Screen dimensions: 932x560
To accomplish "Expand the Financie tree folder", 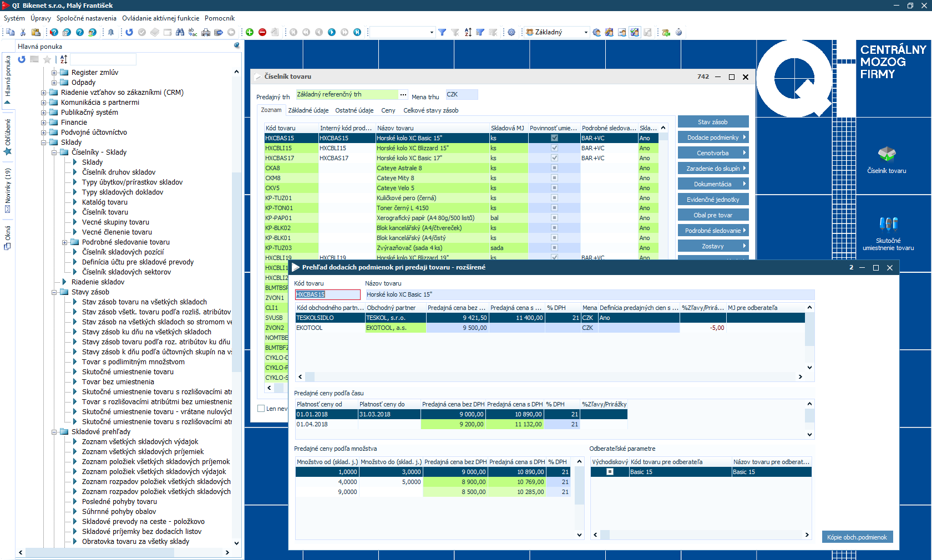I will coord(44,123).
